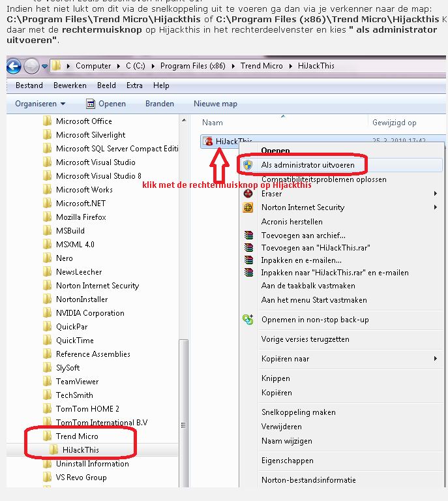Screen dimensions: 448x501
Task: Select Computer in the address bar
Action: pyautogui.click(x=93, y=66)
